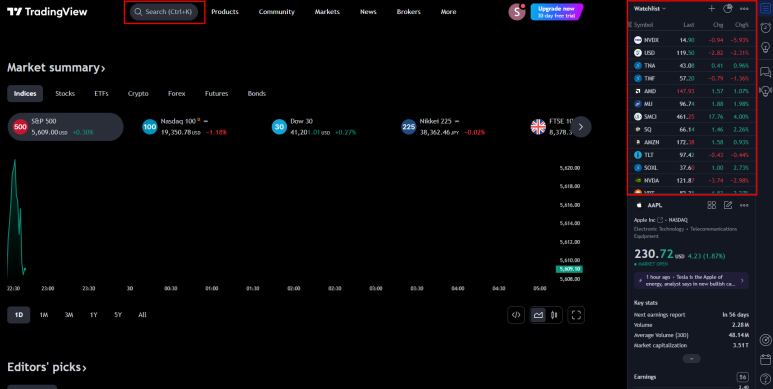Select AMZN row in watchlist

691,142
